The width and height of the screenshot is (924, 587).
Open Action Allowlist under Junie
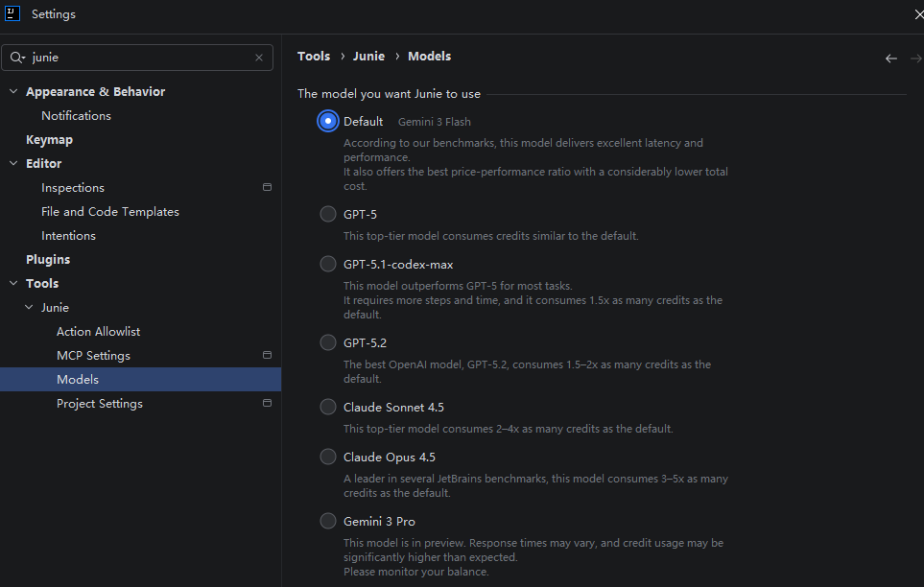pos(98,332)
